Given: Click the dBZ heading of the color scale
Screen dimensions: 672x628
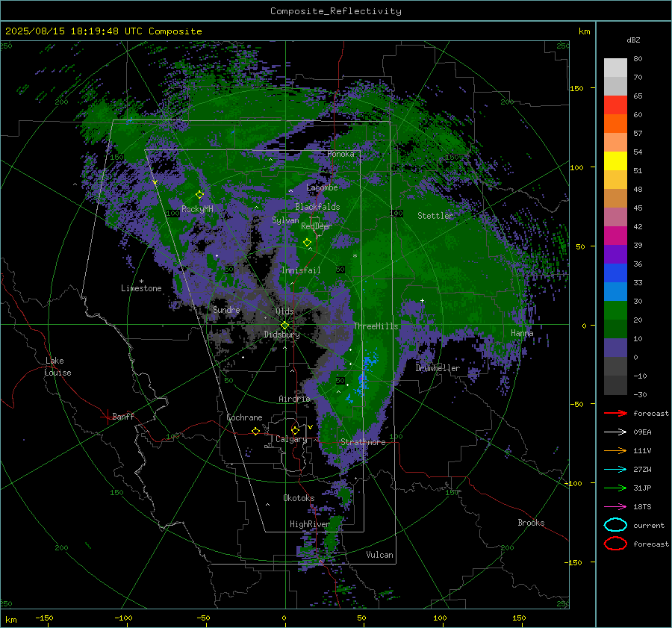Looking at the screenshot, I should pyautogui.click(x=633, y=40).
